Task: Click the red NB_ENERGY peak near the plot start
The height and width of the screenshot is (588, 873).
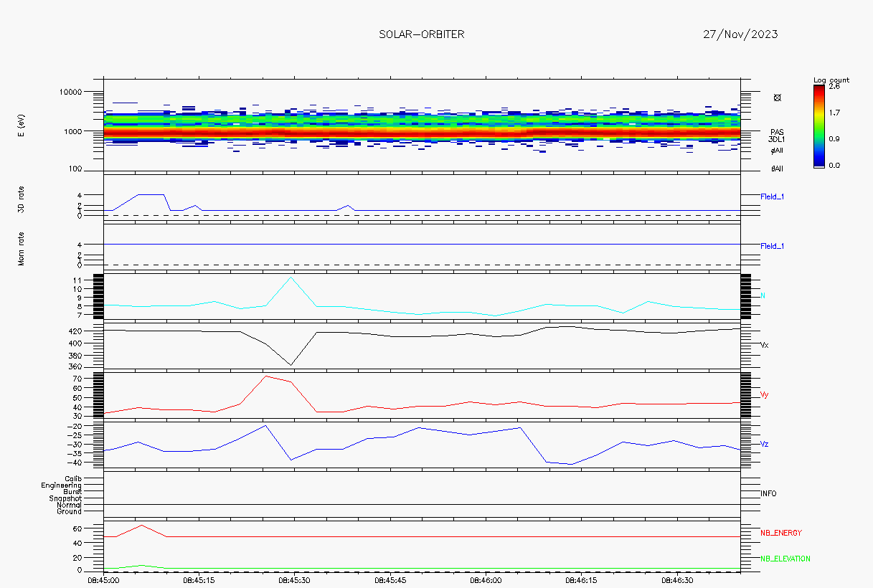Action: pos(142,526)
